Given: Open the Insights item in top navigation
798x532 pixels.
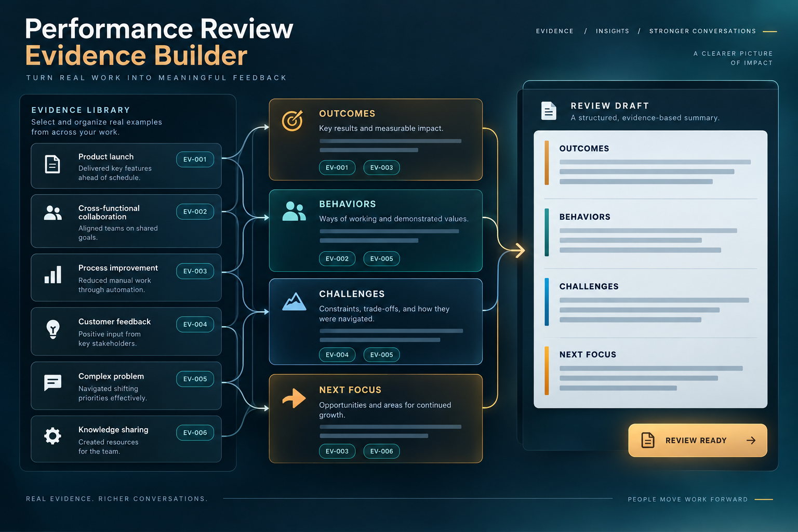Looking at the screenshot, I should (x=613, y=31).
